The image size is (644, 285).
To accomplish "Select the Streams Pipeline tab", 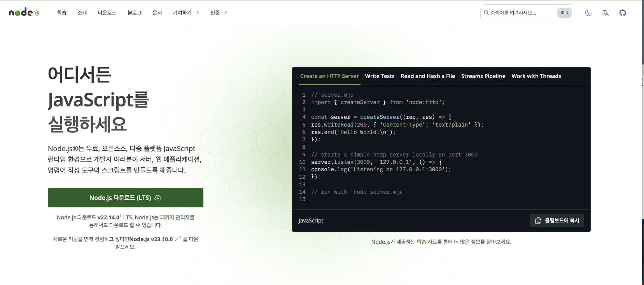I will [x=483, y=76].
